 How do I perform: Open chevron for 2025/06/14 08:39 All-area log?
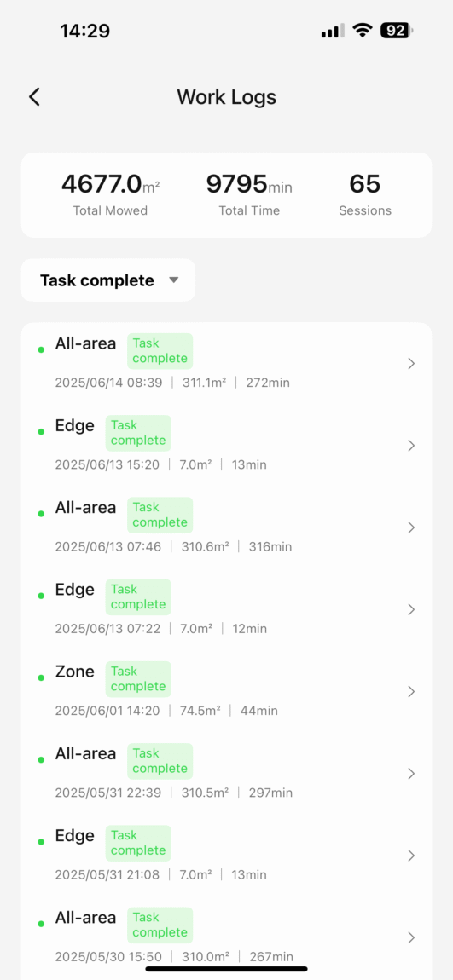coord(411,364)
